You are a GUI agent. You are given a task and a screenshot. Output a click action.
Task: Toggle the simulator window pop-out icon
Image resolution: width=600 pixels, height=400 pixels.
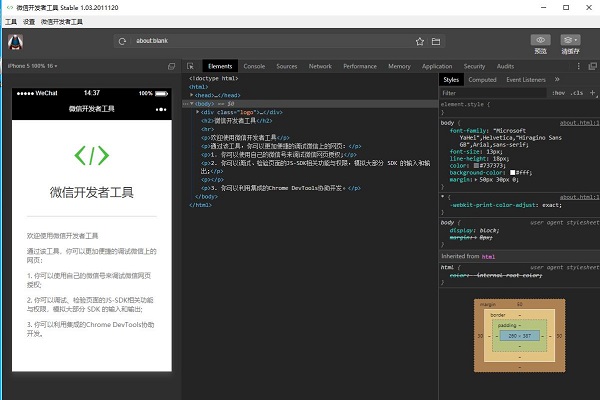pyautogui.click(x=171, y=66)
